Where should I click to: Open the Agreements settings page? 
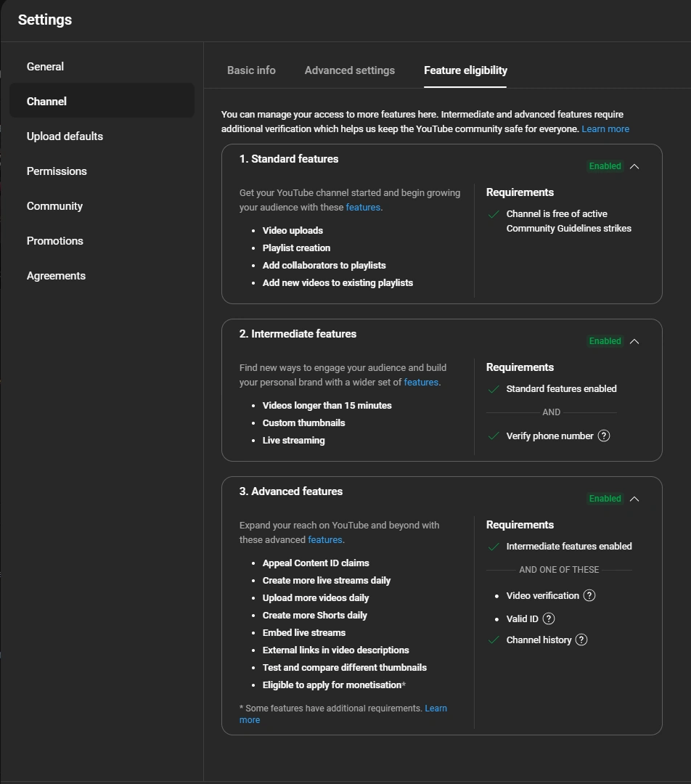(56, 276)
